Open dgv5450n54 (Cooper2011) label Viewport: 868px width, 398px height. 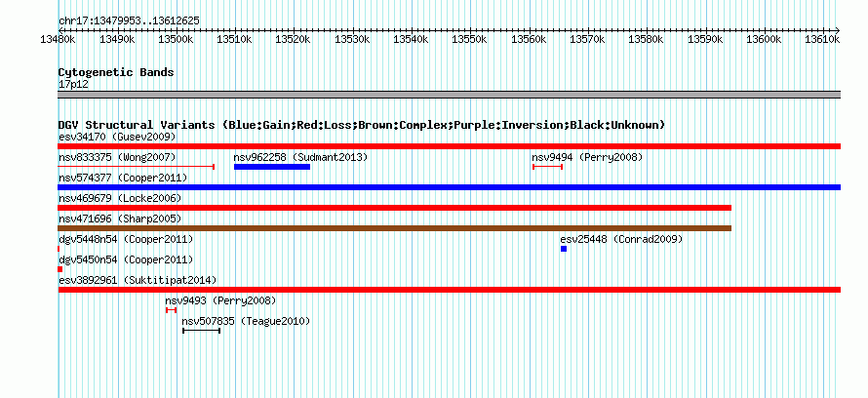(x=126, y=259)
